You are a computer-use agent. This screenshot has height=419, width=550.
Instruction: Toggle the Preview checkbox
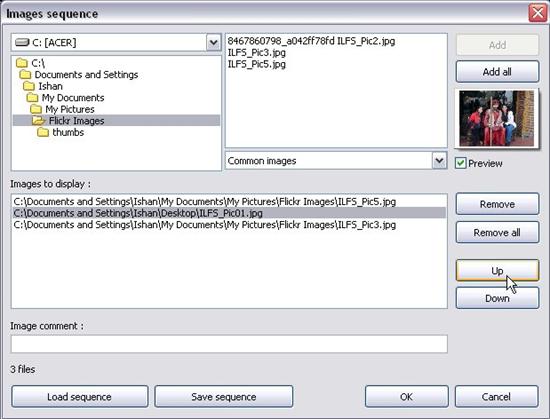coord(460,163)
